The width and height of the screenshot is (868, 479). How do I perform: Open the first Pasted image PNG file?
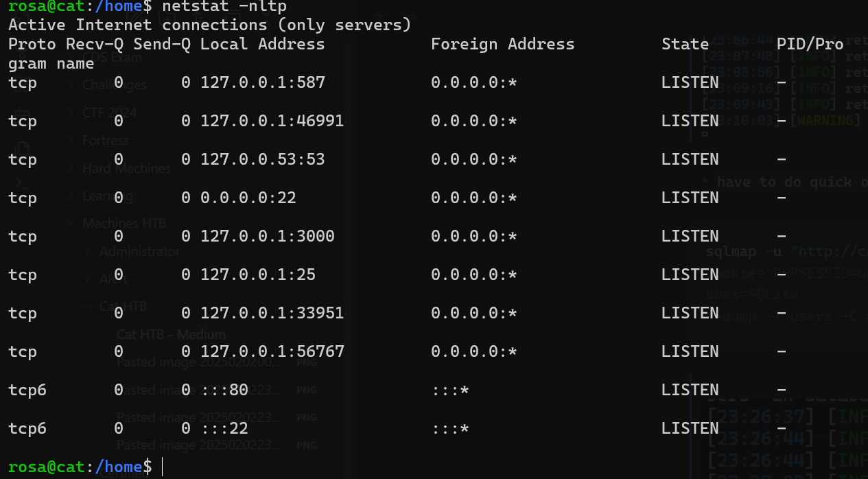click(x=199, y=362)
